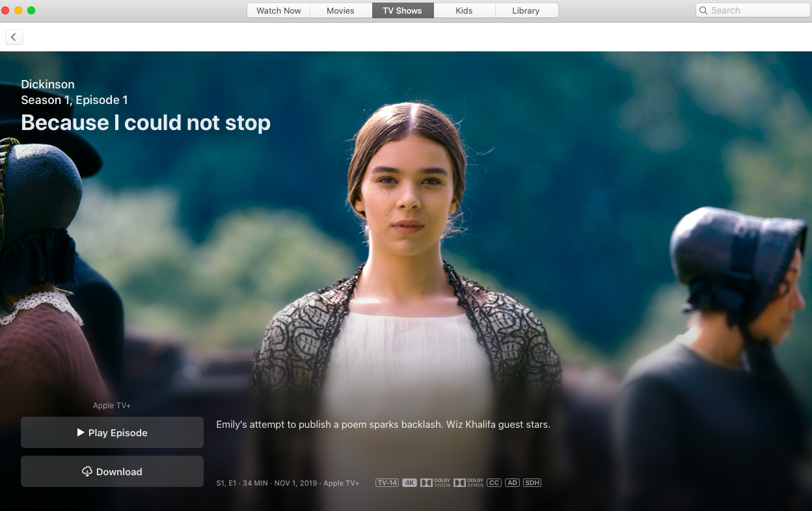Viewport: 812px width, 511px height.
Task: Click the 'S1, E1 · 34 MIN' metadata line
Action: [x=288, y=483]
